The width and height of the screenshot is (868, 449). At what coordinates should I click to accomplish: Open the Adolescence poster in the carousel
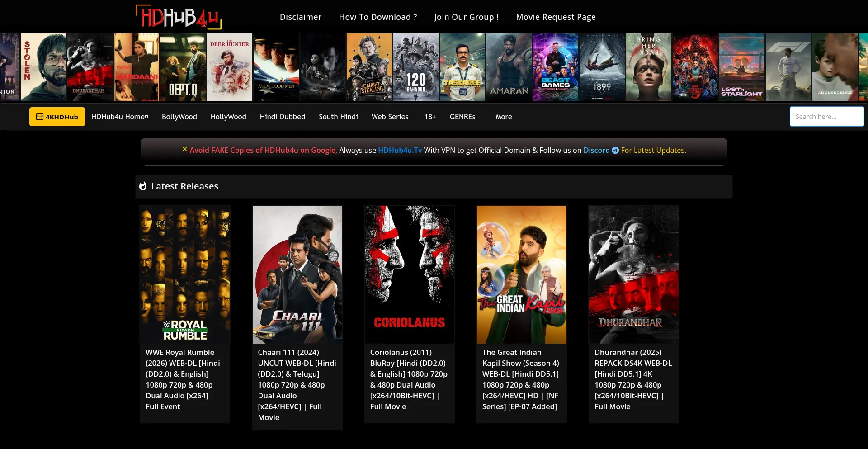pyautogui.click(x=835, y=67)
